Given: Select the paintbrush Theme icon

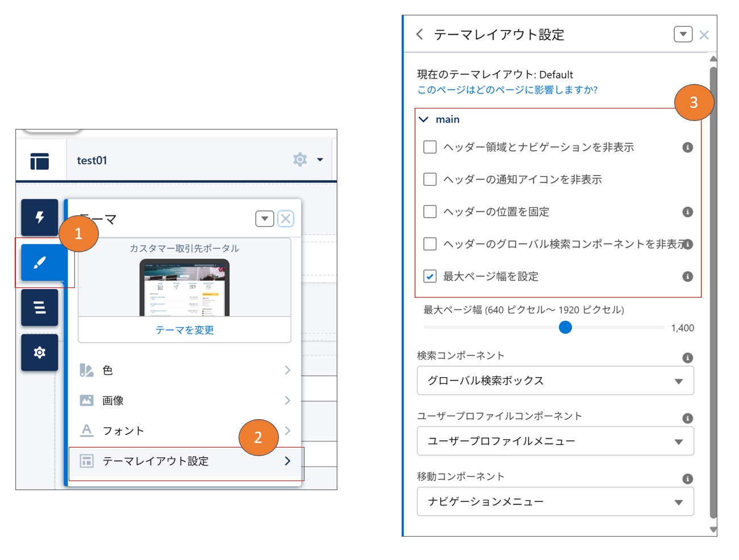Looking at the screenshot, I should point(40,262).
